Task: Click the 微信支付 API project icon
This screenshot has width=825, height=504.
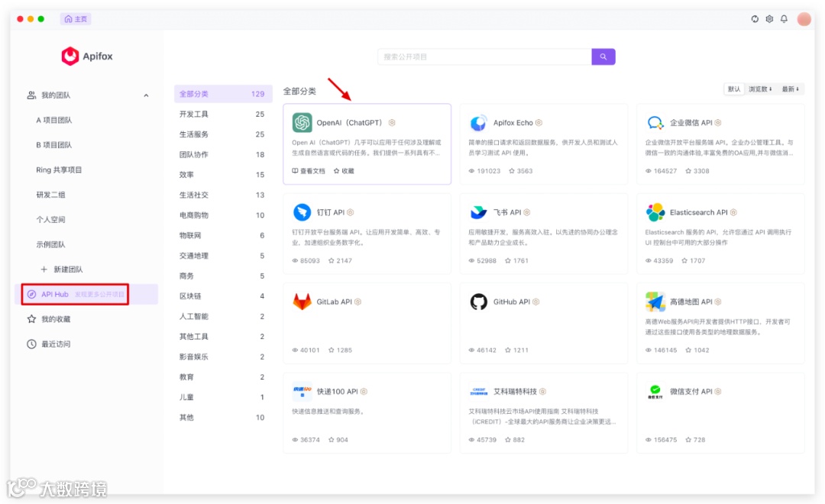Action: [655, 392]
